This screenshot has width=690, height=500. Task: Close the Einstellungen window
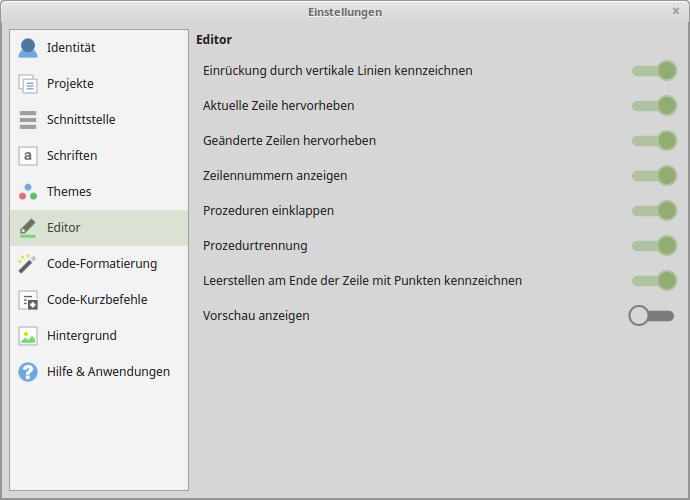(x=676, y=11)
